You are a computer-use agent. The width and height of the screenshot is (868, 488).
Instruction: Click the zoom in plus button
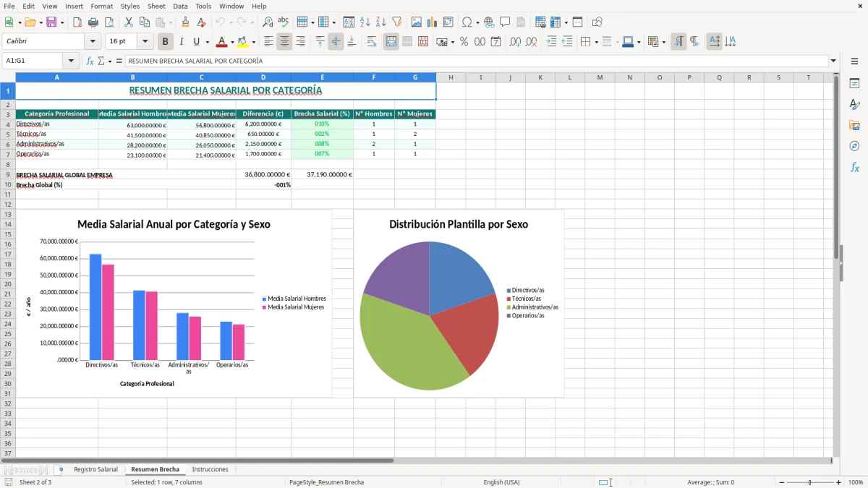[x=839, y=482]
